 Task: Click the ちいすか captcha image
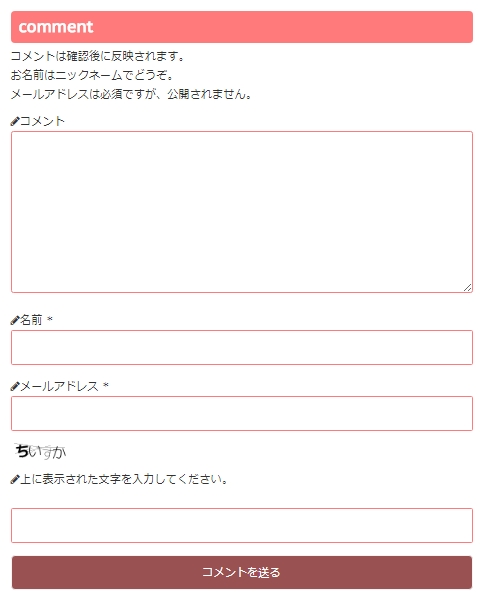pyautogui.click(x=40, y=452)
